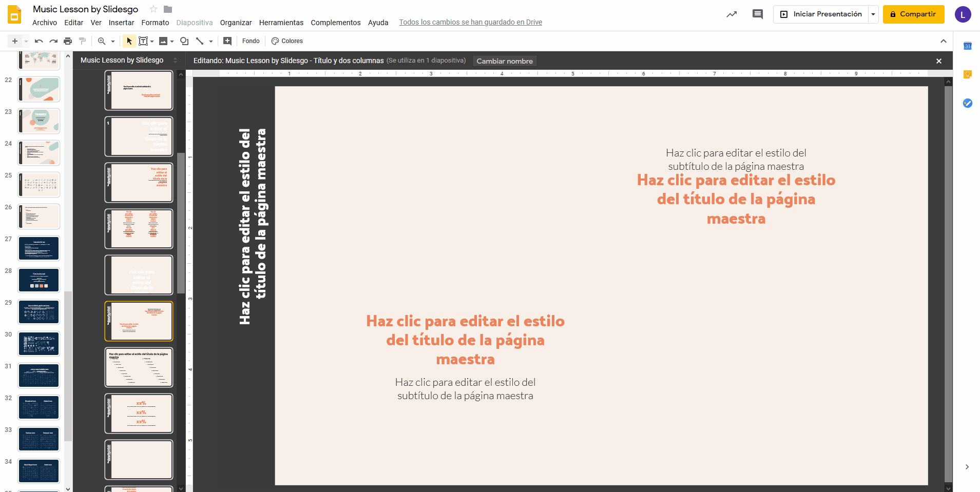
Task: Open the Formato menu
Action: tap(156, 23)
